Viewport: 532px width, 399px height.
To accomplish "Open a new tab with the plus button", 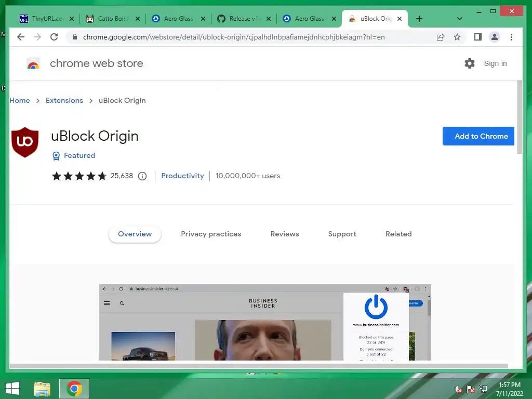I will (419, 19).
